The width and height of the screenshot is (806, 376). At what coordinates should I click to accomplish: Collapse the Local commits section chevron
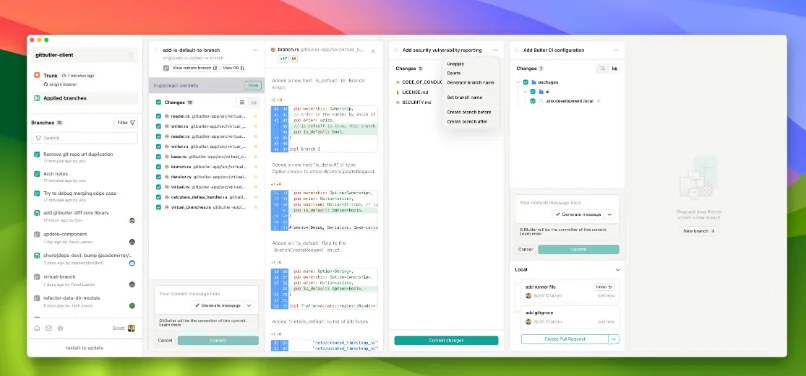point(617,270)
